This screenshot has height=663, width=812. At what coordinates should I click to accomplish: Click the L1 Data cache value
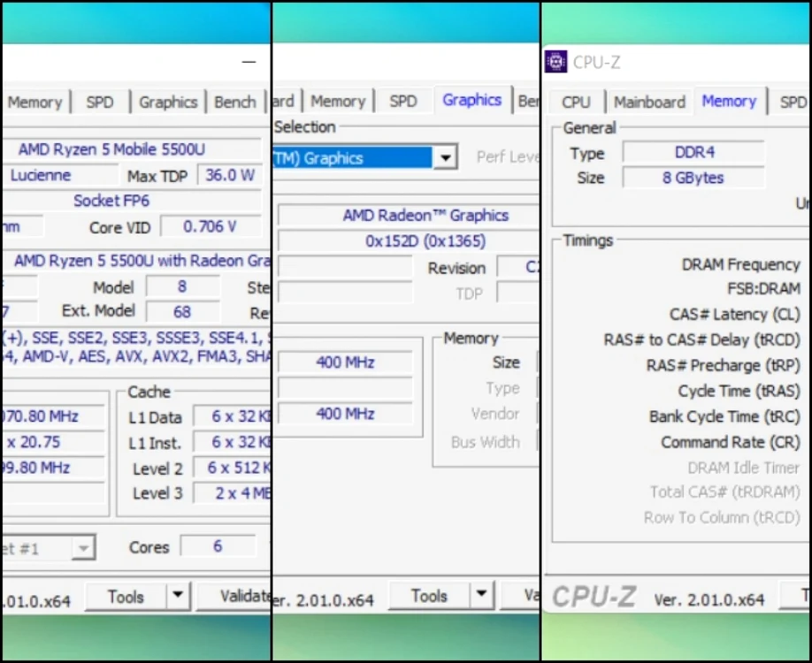(x=232, y=416)
